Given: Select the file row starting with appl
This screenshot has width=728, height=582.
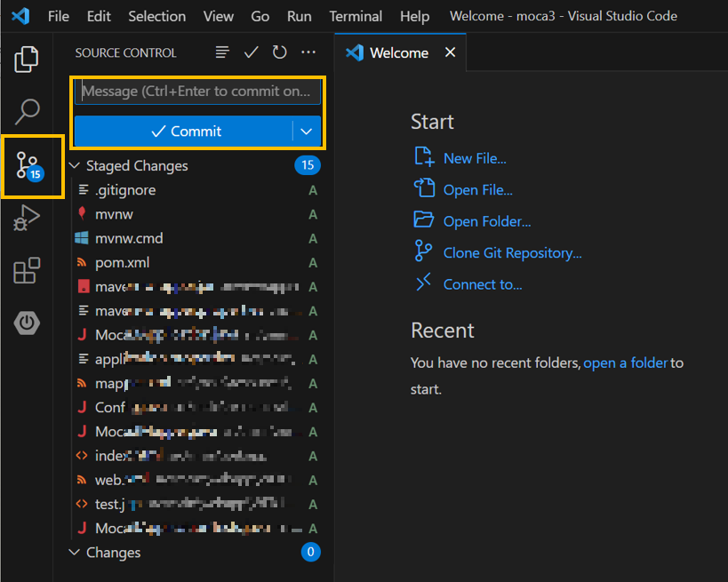Looking at the screenshot, I should coord(196,359).
